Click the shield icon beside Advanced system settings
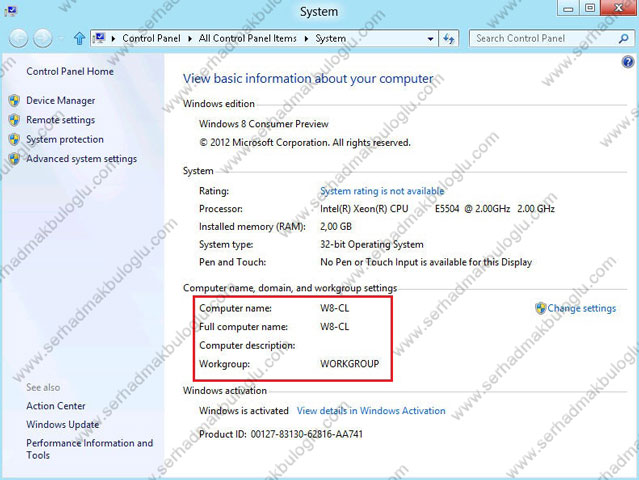 pos(14,159)
